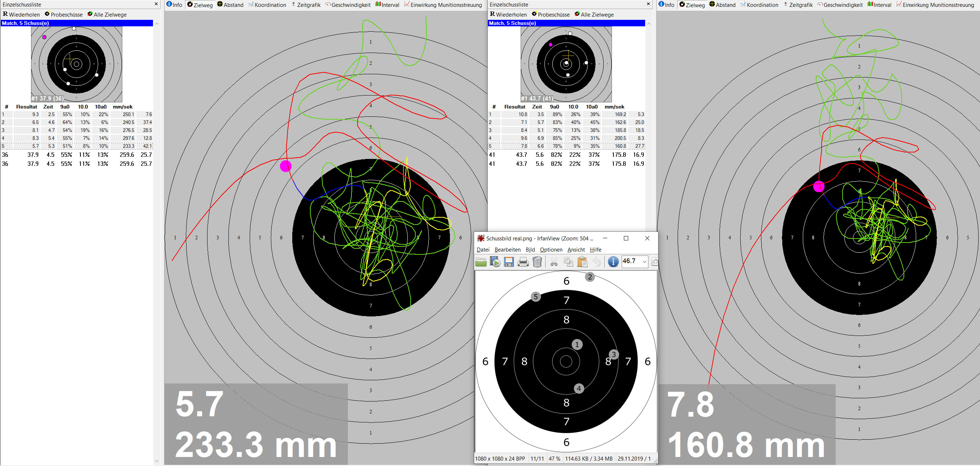This screenshot has height=466, width=980.
Task: Click the floppy disk save icon
Action: click(509, 262)
